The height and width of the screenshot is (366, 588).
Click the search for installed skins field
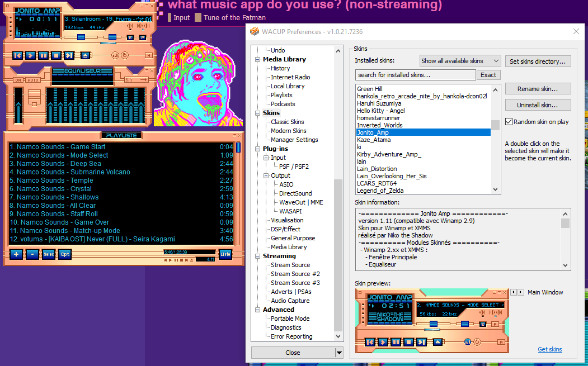[x=415, y=75]
